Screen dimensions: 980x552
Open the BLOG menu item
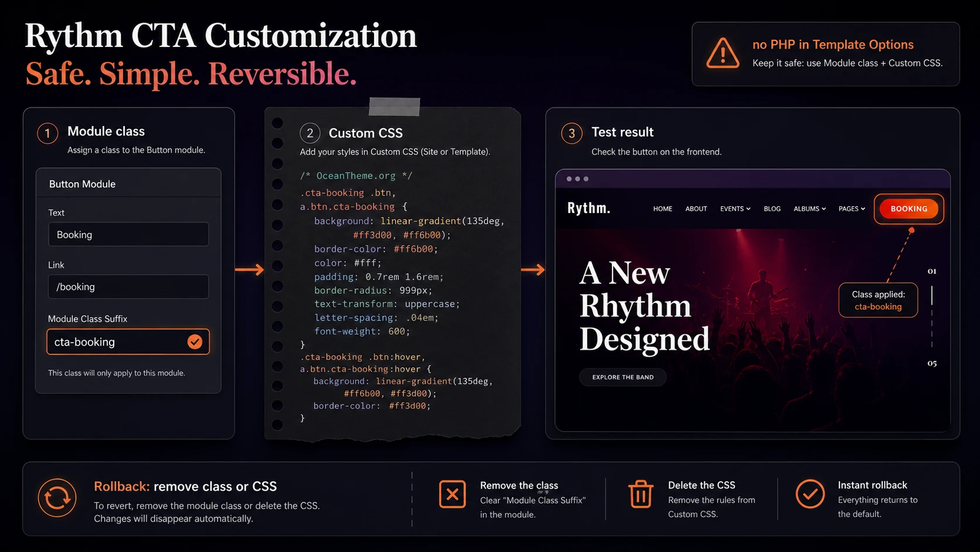point(772,209)
